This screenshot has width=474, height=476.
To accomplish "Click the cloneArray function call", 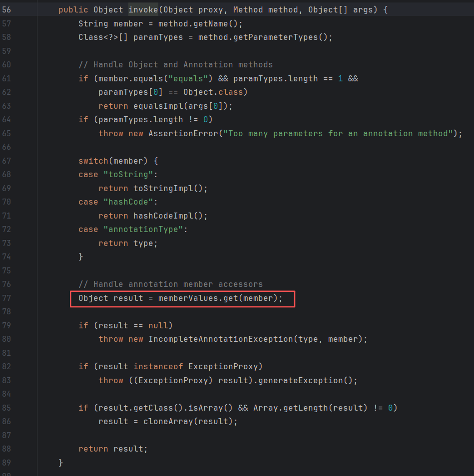I will click(163, 422).
